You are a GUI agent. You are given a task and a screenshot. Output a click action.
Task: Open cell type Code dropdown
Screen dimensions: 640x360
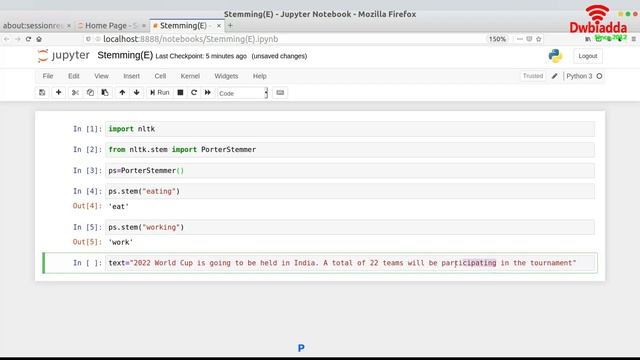point(243,93)
